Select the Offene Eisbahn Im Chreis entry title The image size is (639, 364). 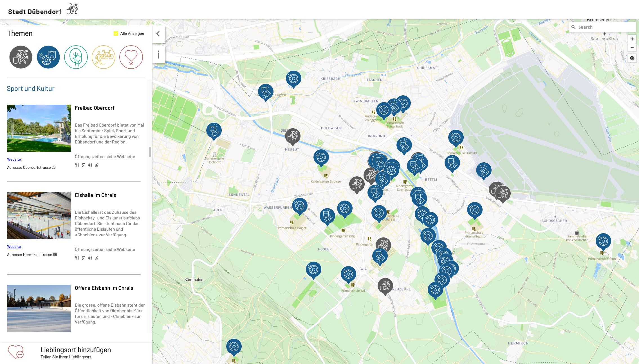[x=104, y=288]
